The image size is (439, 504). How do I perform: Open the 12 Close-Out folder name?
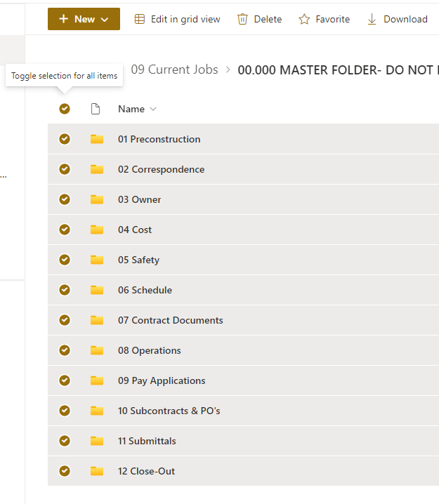click(147, 472)
